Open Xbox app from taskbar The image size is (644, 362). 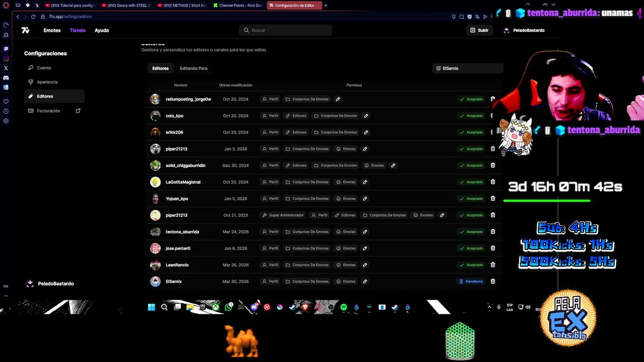(215, 307)
